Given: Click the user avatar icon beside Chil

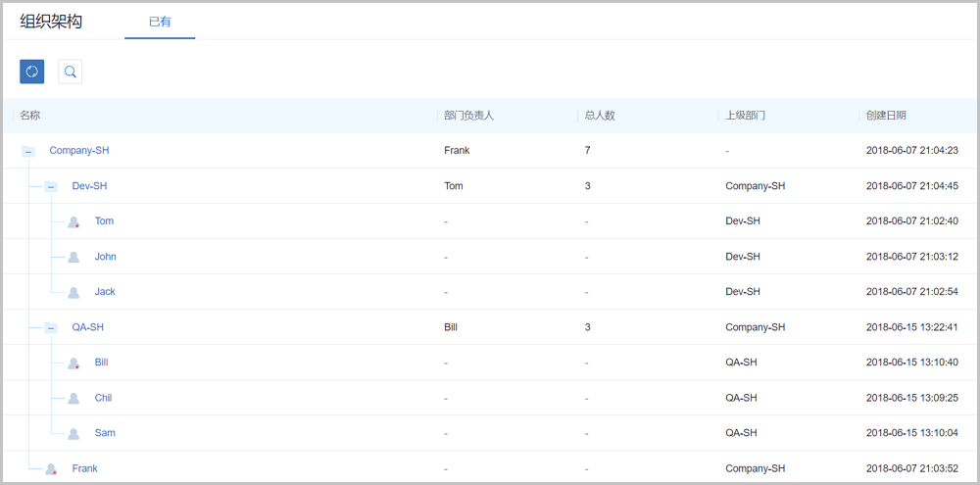Looking at the screenshot, I should click(73, 399).
